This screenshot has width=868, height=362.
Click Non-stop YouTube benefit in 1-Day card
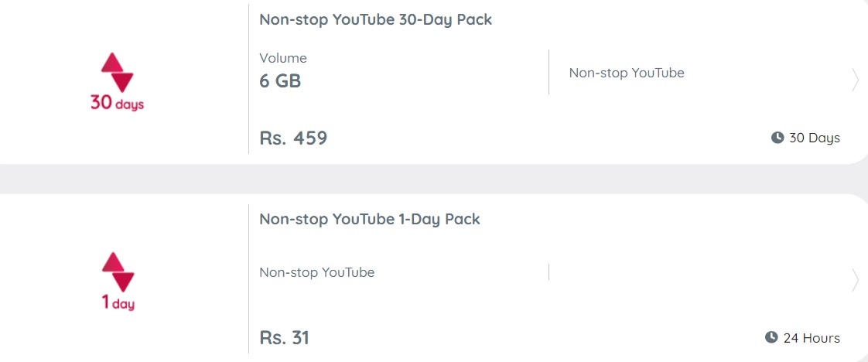(317, 272)
